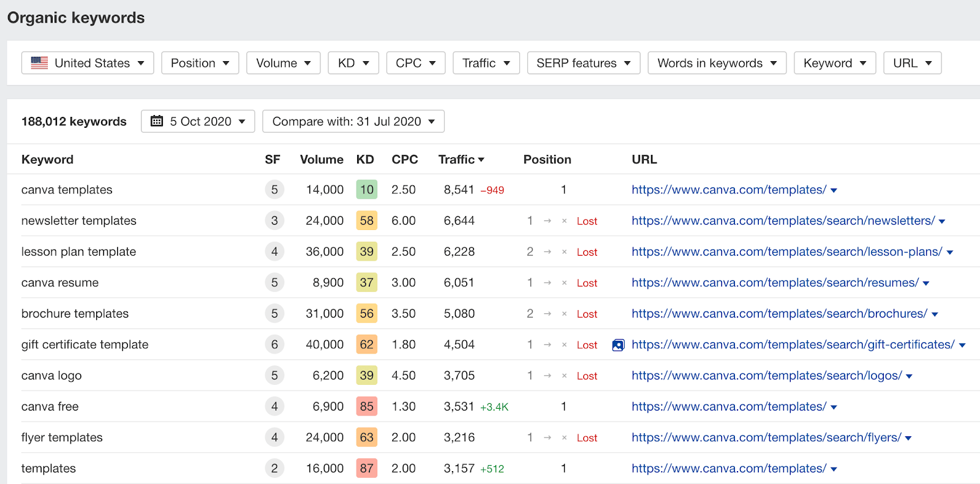Viewport: 980px width, 484px height.
Task: Click the SF badge 3 for newsletter templates
Action: coord(274,221)
